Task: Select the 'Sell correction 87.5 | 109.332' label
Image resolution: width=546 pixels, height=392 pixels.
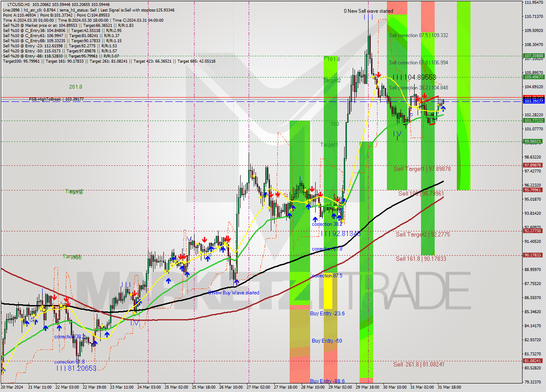Action: [418, 35]
